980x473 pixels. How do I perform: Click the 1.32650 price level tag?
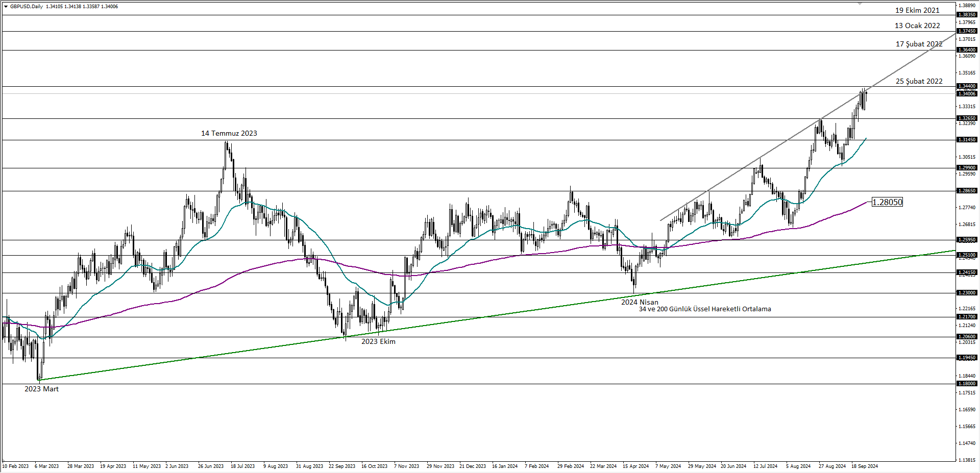(967, 118)
